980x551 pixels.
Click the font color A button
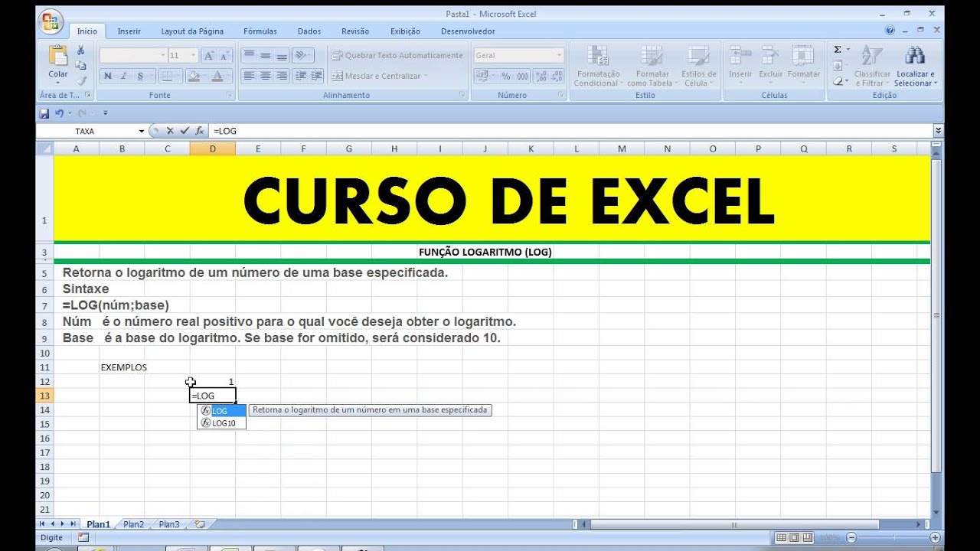(217, 76)
